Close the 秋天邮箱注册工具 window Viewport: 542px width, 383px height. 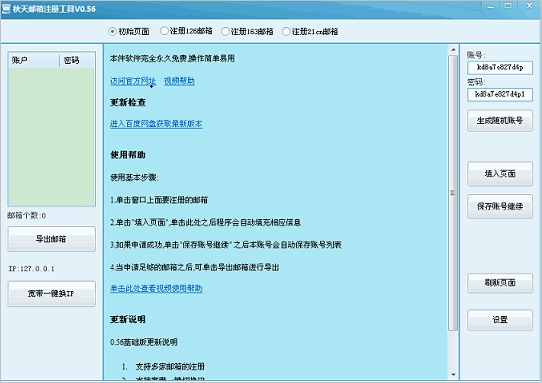coord(529,6)
